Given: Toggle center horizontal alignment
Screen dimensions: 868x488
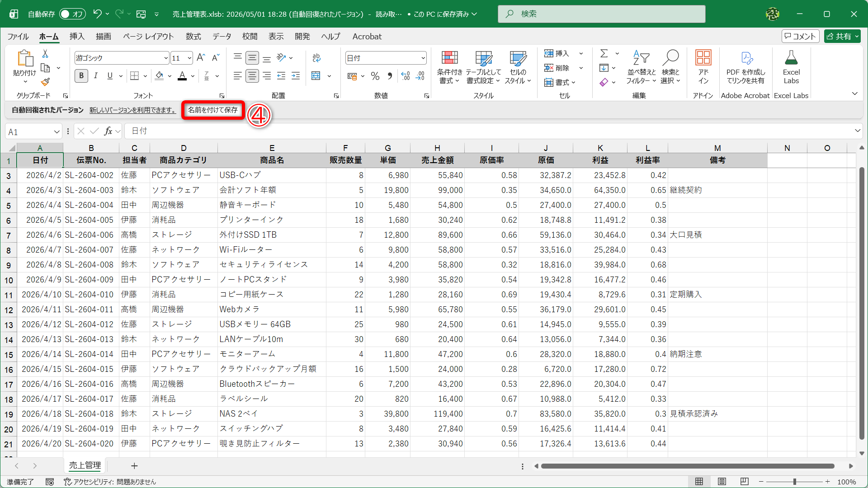Looking at the screenshot, I should 252,76.
